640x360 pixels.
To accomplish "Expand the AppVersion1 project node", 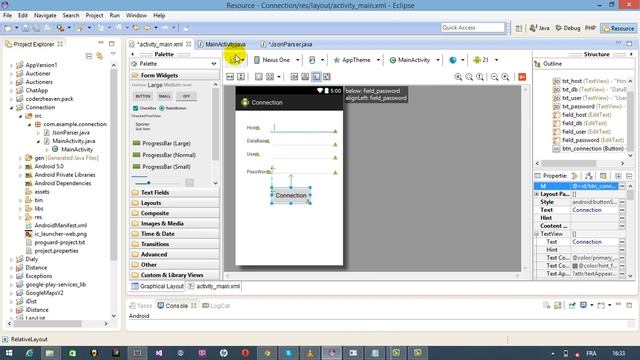I will pyautogui.click(x=11, y=65).
